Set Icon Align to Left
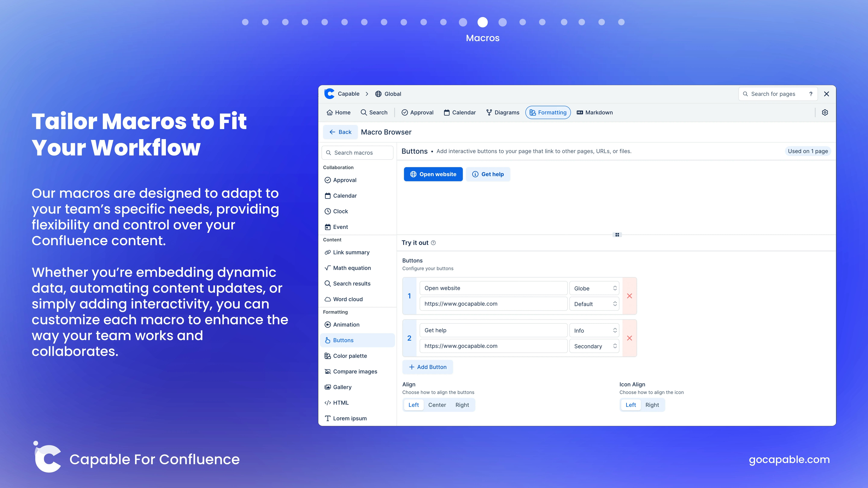Screen dimensions: 868x488 pyautogui.click(x=631, y=405)
